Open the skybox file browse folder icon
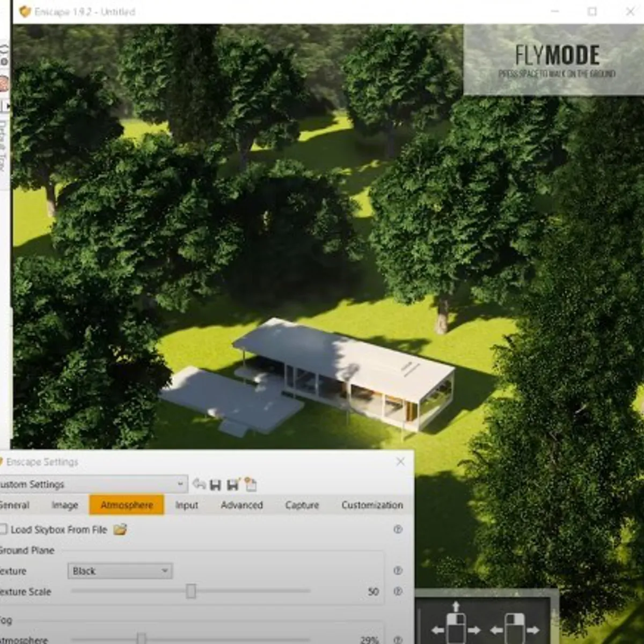Viewport: 644px width, 644px height. coord(120,530)
